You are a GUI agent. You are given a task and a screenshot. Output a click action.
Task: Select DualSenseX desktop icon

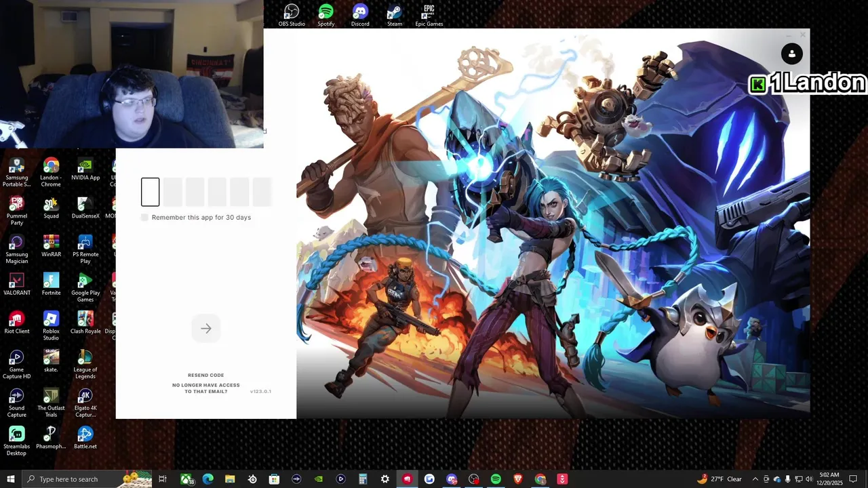(x=85, y=208)
